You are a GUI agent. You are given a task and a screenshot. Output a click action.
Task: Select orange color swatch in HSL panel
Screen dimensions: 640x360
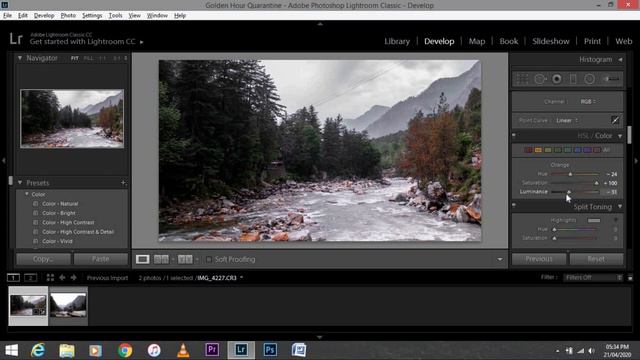coord(538,150)
